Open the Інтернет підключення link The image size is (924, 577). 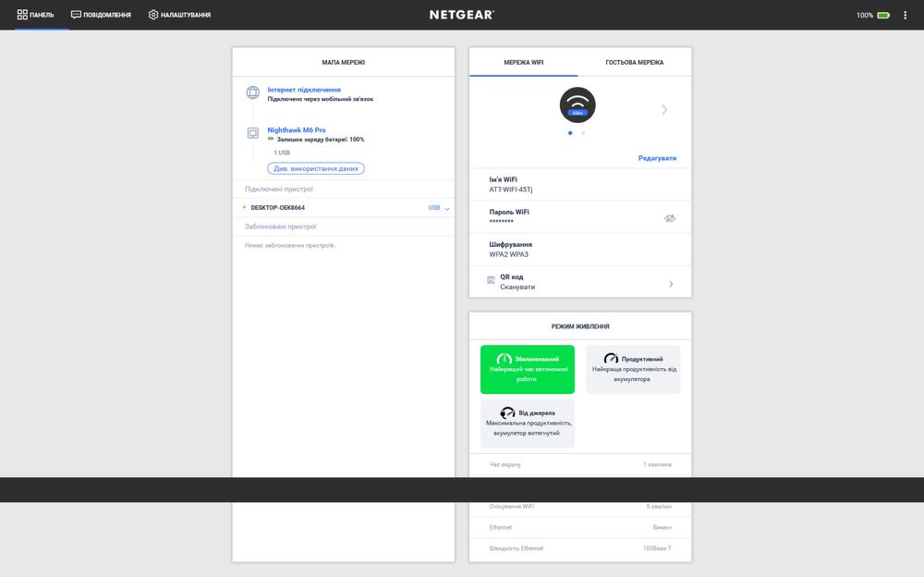(x=304, y=90)
